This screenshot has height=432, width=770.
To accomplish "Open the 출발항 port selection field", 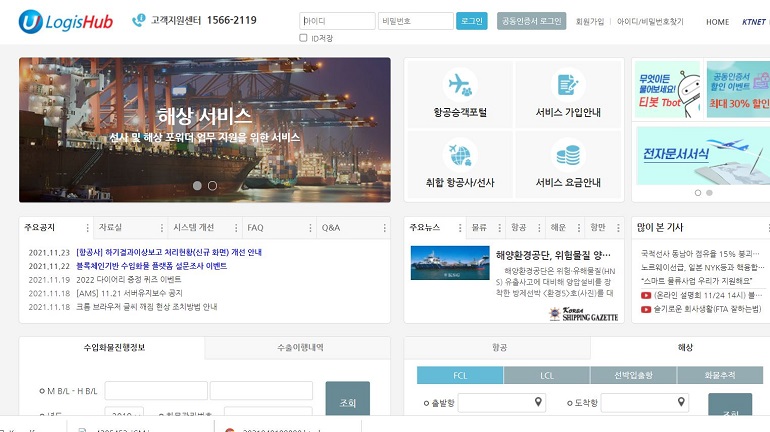I will 501,403.
